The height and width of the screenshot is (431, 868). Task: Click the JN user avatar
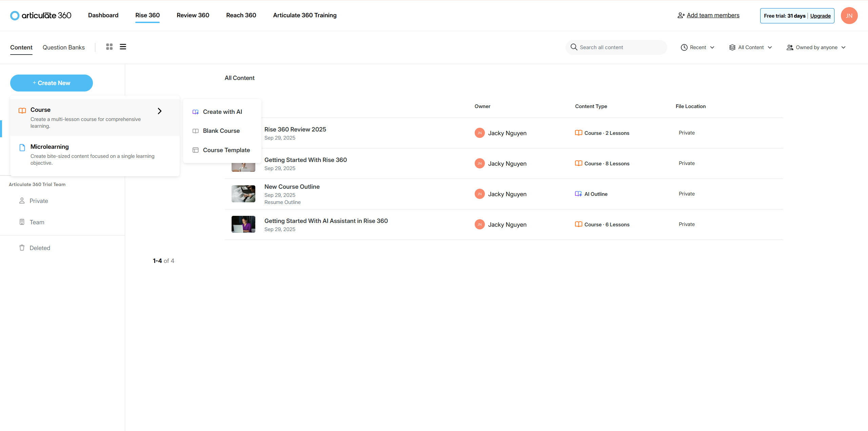pos(849,16)
